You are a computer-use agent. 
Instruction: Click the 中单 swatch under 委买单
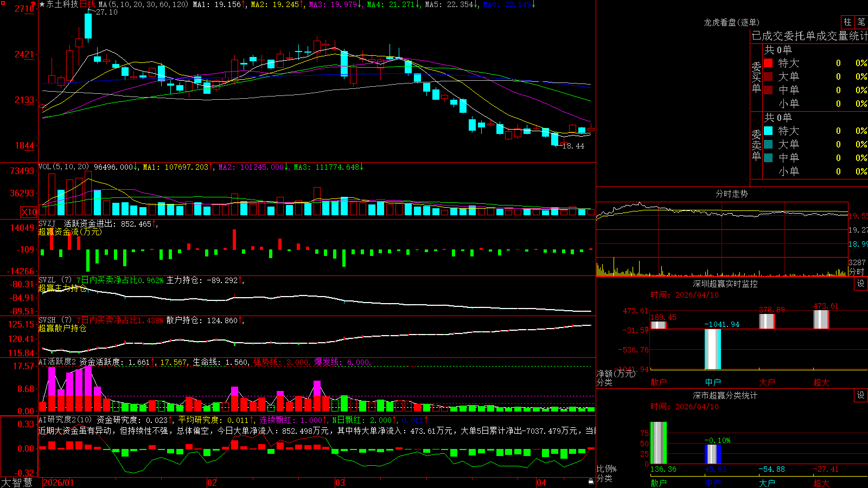768,90
